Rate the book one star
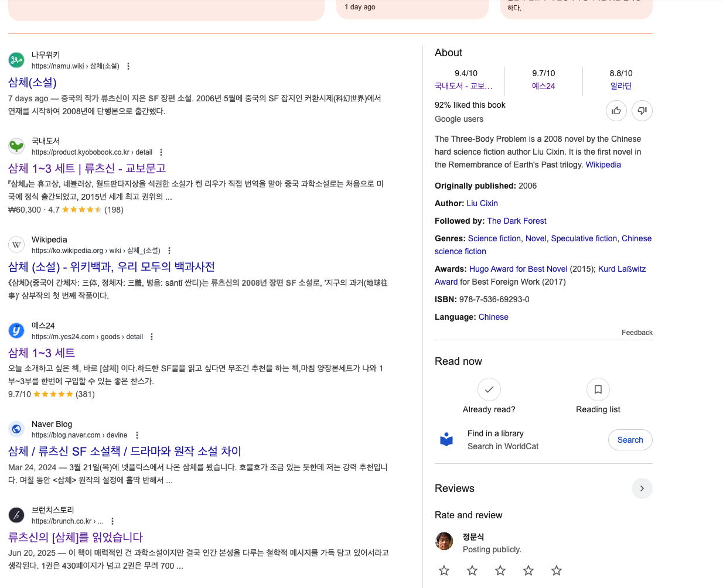The height and width of the screenshot is (588, 723). pos(444,570)
